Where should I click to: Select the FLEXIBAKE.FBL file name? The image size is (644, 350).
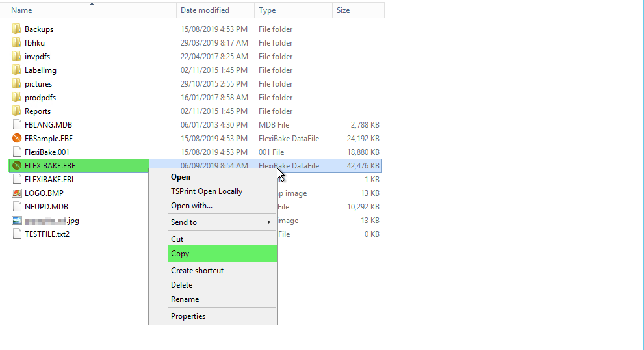click(50, 179)
